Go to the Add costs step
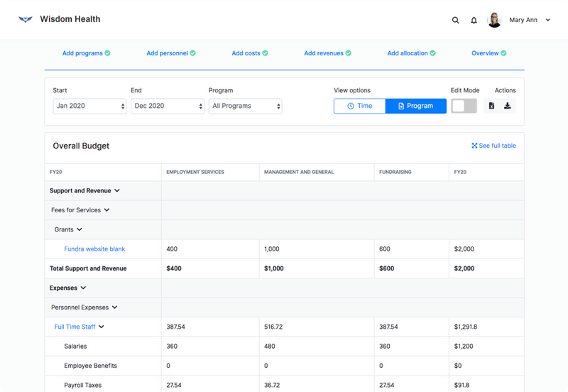This screenshot has width=568, height=392. click(246, 53)
